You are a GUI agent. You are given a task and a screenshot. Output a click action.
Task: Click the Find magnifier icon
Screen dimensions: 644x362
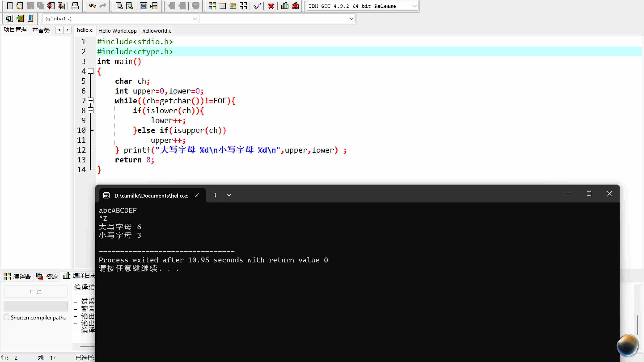coord(119,6)
